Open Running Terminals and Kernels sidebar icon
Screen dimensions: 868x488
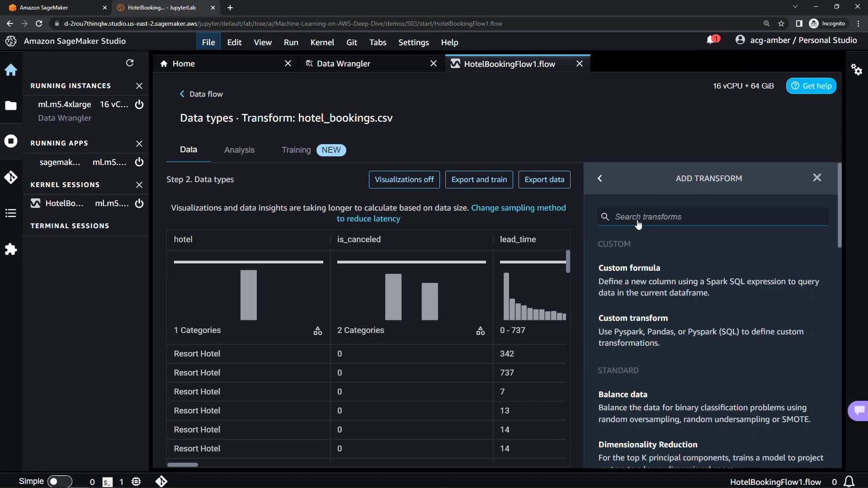pyautogui.click(x=11, y=141)
